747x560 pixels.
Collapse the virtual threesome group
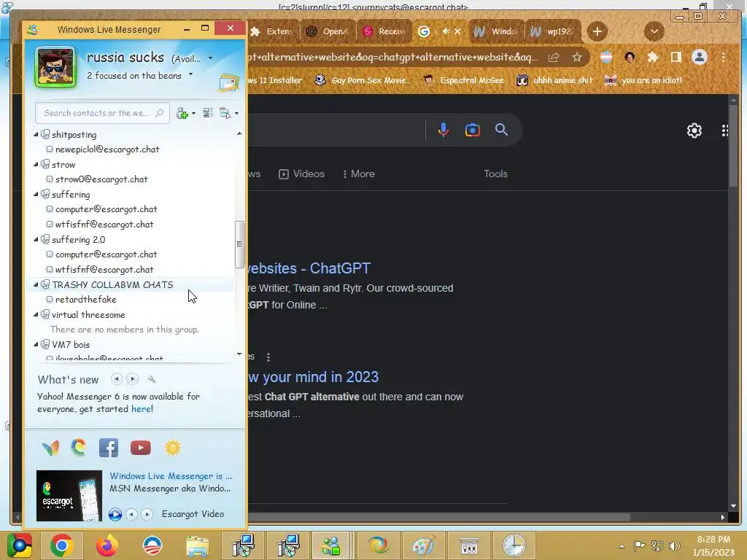click(36, 315)
